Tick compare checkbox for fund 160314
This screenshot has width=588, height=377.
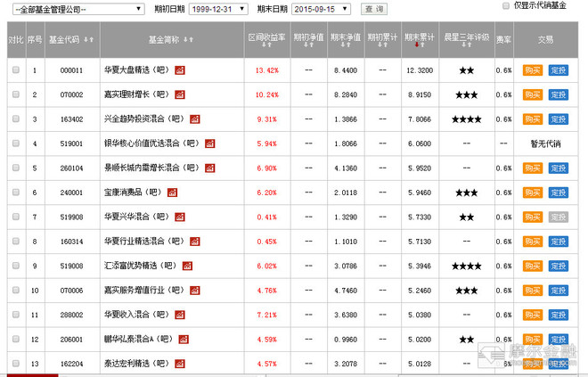coord(16,241)
